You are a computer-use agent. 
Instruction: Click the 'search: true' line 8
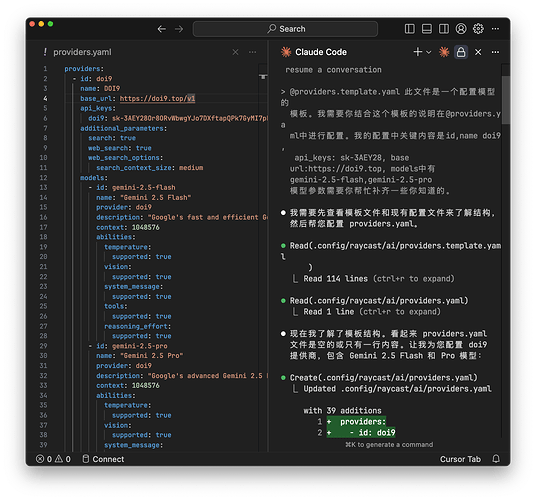(x=112, y=138)
